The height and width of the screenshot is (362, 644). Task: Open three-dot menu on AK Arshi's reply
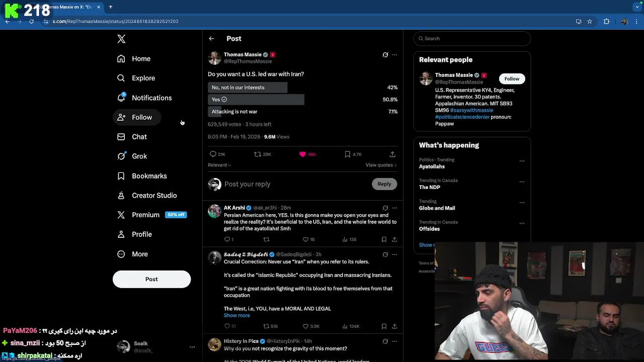[x=394, y=208]
